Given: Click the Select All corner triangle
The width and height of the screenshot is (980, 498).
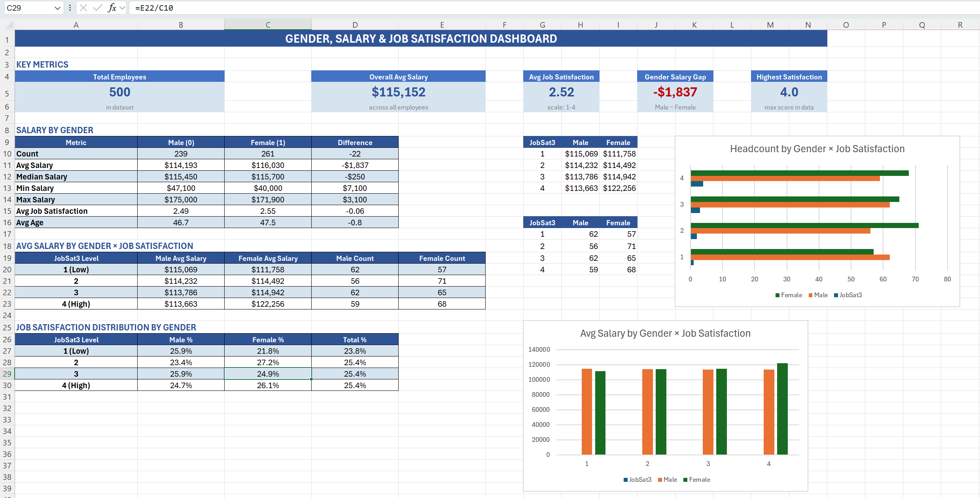Looking at the screenshot, I should 9,25.
